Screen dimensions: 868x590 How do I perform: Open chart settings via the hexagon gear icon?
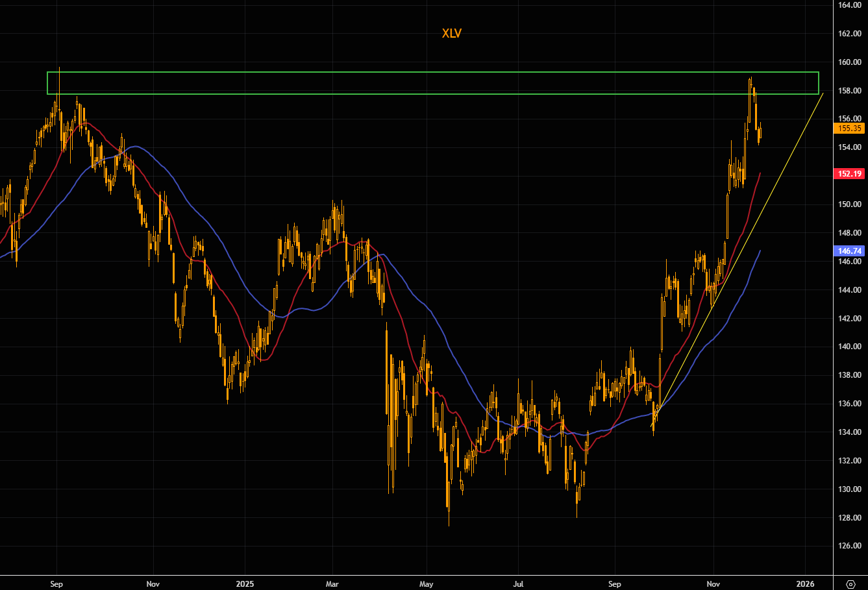tap(851, 583)
